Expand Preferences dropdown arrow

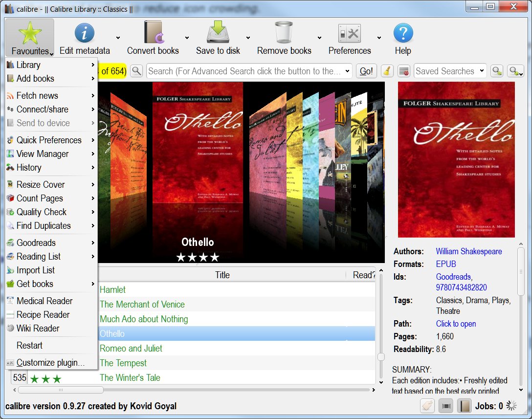[379, 38]
